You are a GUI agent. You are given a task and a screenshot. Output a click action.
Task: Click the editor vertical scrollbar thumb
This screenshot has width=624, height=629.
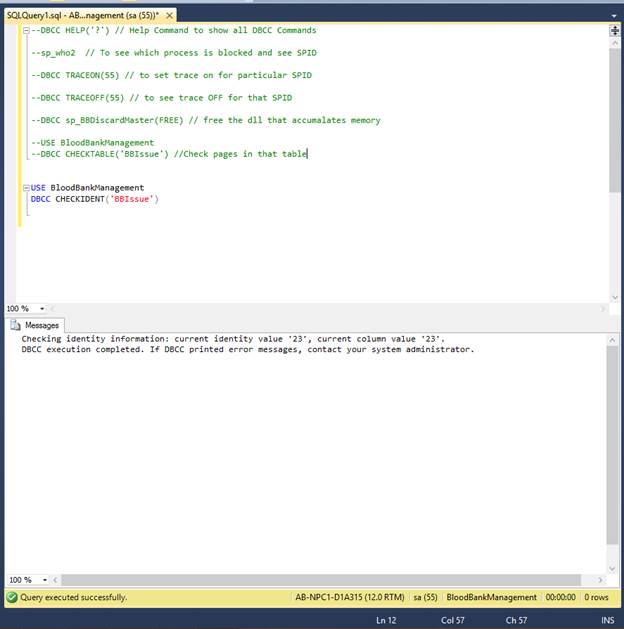614,120
